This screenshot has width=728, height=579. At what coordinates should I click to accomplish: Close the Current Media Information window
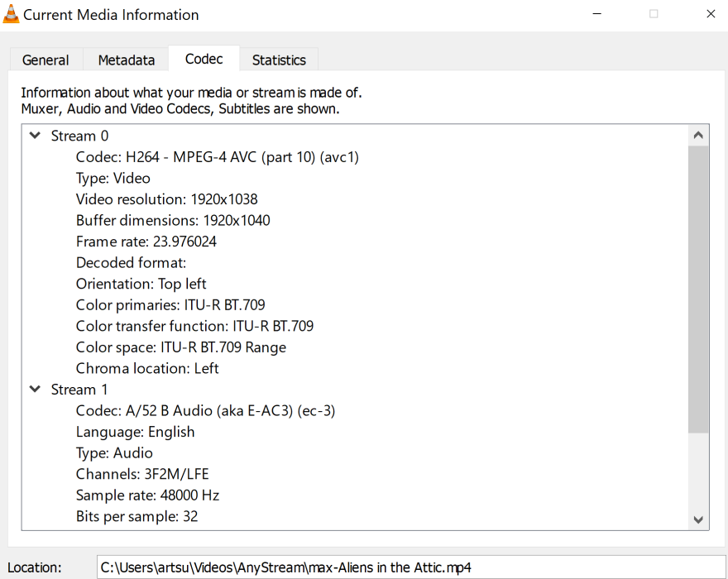click(x=711, y=14)
